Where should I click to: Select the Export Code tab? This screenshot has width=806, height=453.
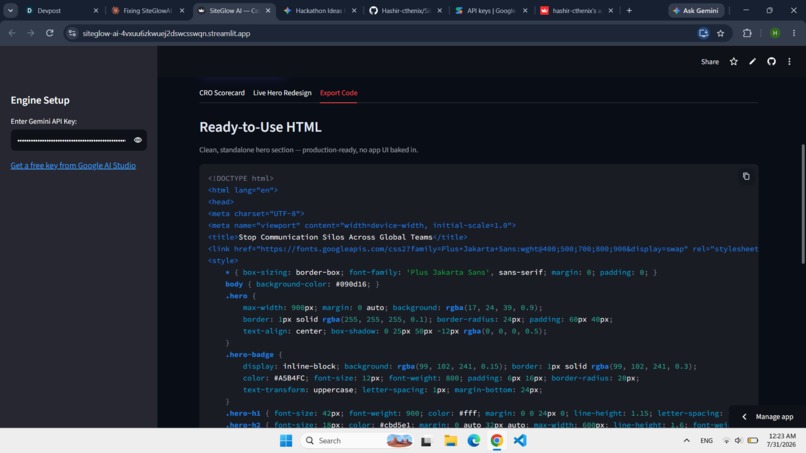coord(339,93)
